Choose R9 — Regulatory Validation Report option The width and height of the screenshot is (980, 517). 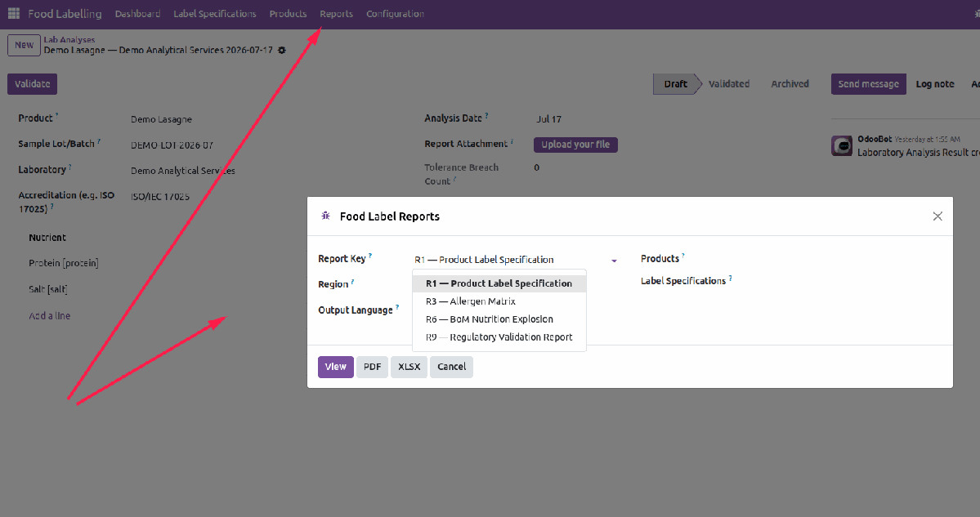point(499,337)
